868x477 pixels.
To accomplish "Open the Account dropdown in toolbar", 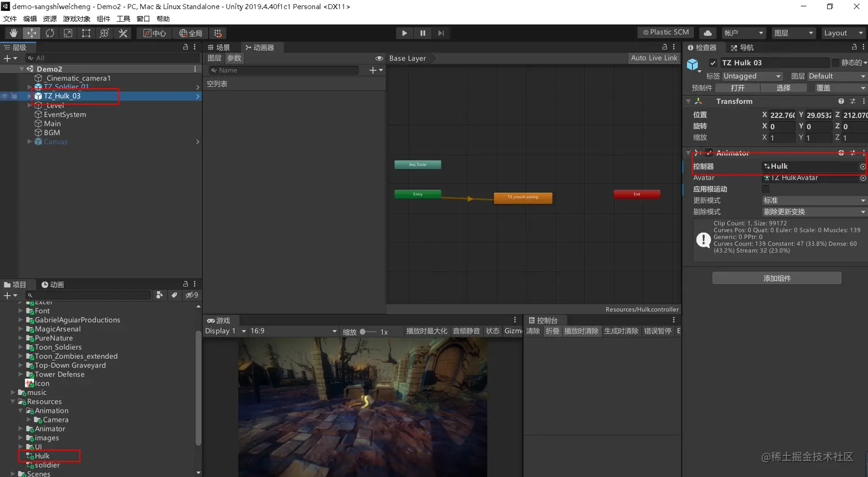I will pyautogui.click(x=743, y=33).
